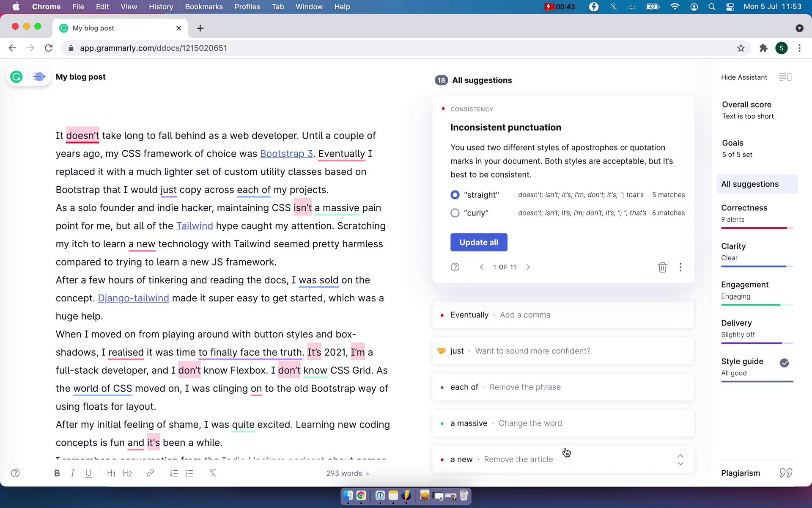Click the up/down chevrons on 'a new' card

[x=680, y=460]
